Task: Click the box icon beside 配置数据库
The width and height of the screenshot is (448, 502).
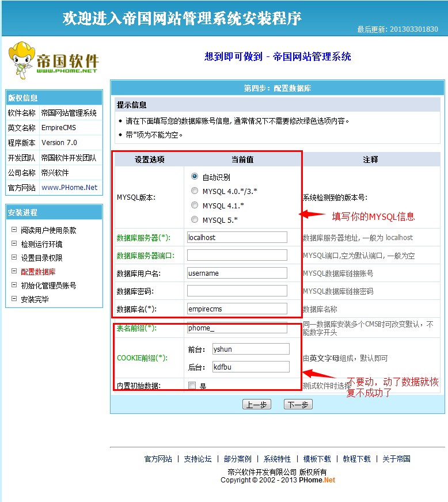Action: pyautogui.click(x=14, y=271)
